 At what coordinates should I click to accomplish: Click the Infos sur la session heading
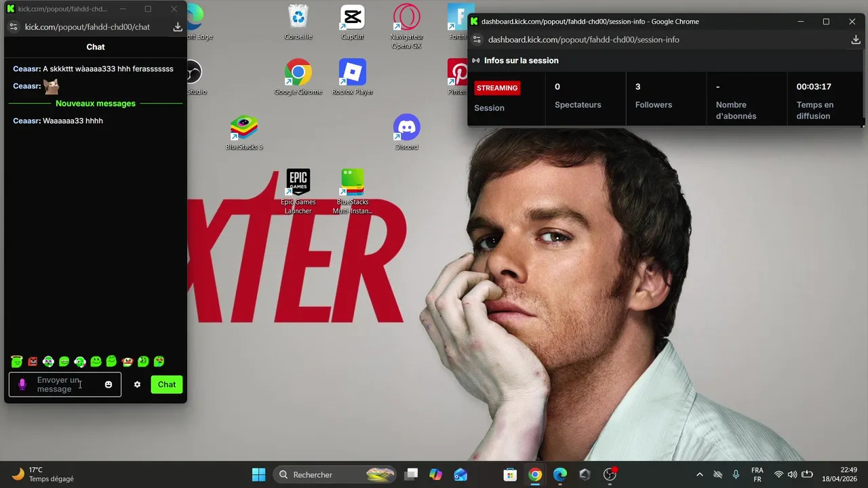pyautogui.click(x=521, y=60)
